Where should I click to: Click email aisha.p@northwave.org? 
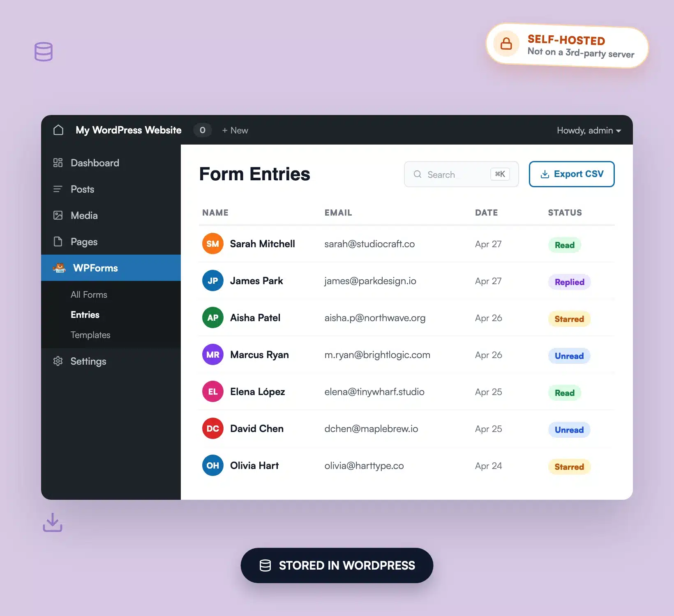(x=375, y=317)
